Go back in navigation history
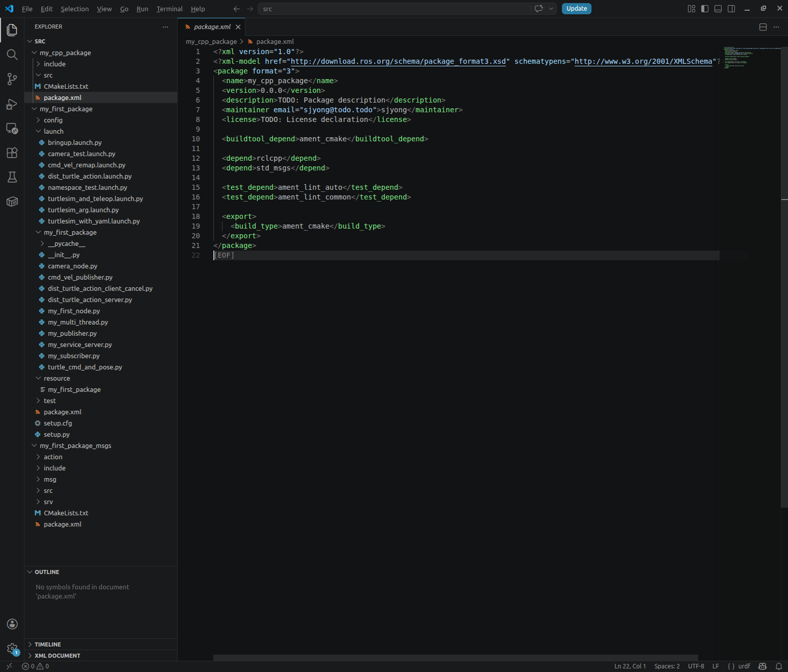The image size is (788, 672). tap(236, 9)
